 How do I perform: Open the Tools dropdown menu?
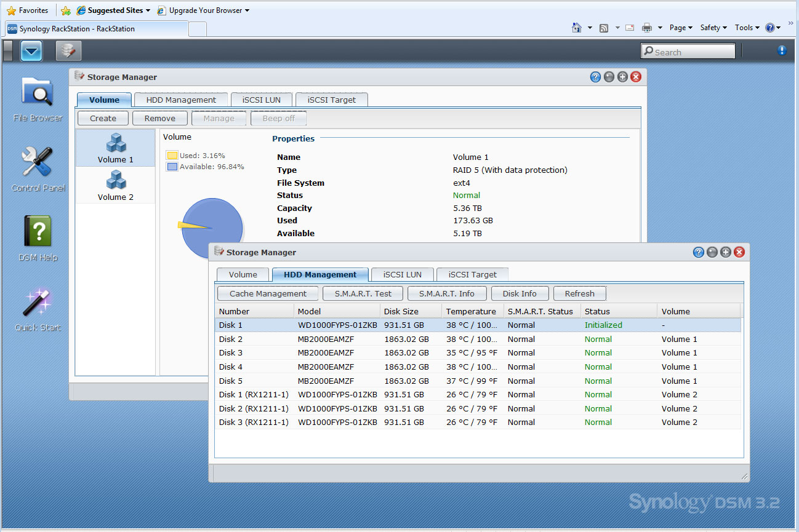tap(747, 28)
